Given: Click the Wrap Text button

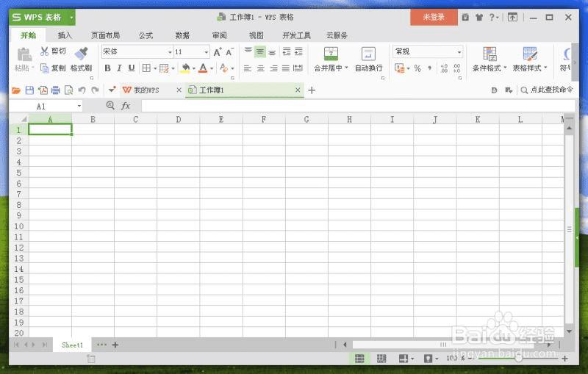Looking at the screenshot, I should 368,60.
